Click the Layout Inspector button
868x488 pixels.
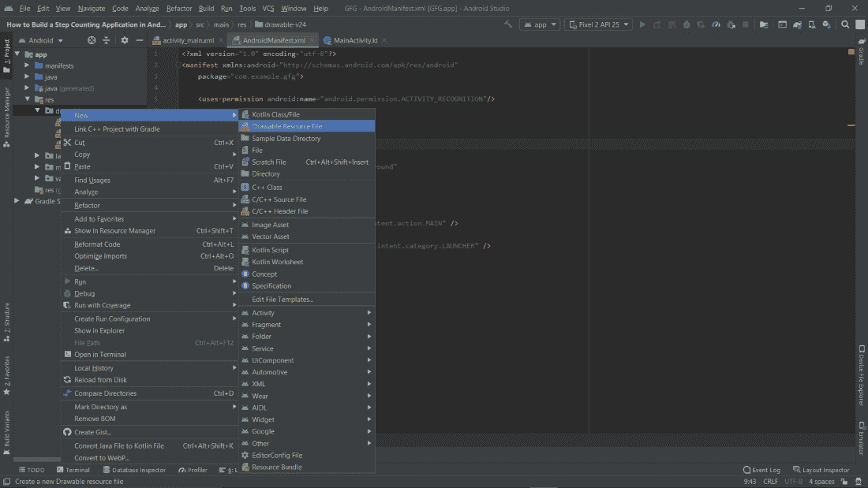(821, 470)
